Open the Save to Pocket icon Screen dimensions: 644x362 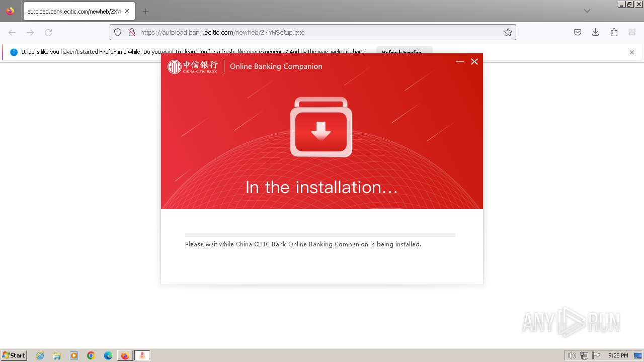pos(578,32)
